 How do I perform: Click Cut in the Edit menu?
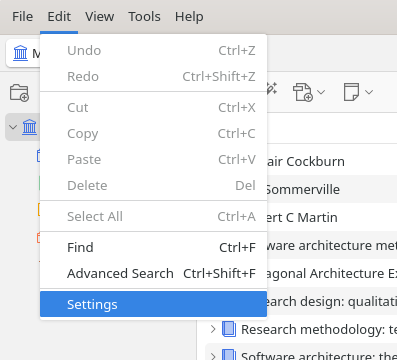click(153, 107)
